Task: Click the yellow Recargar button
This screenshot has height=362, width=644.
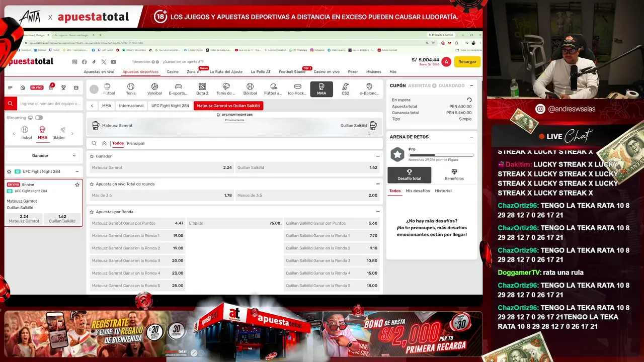Action: click(x=467, y=62)
